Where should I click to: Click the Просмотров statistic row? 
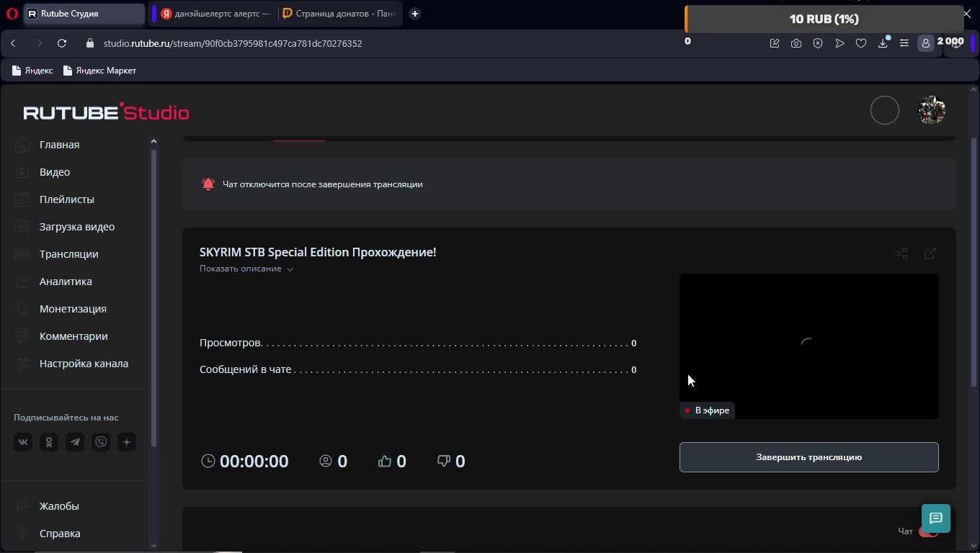[418, 343]
